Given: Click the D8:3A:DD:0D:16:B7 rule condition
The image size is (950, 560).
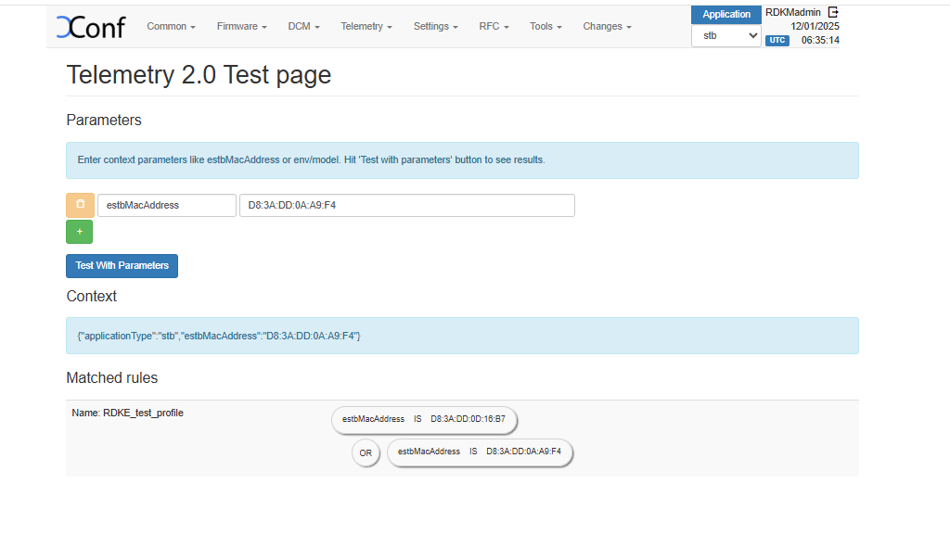Looking at the screenshot, I should 424,419.
